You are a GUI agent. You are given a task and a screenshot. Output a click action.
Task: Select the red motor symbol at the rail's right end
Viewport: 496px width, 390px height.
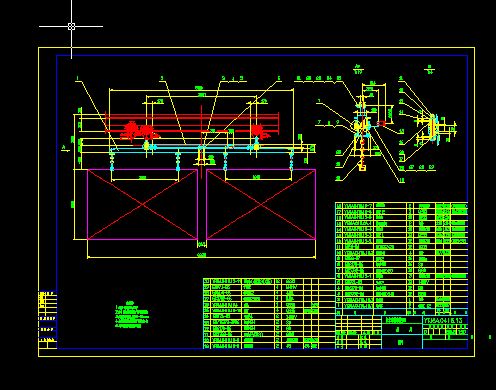click(x=260, y=132)
